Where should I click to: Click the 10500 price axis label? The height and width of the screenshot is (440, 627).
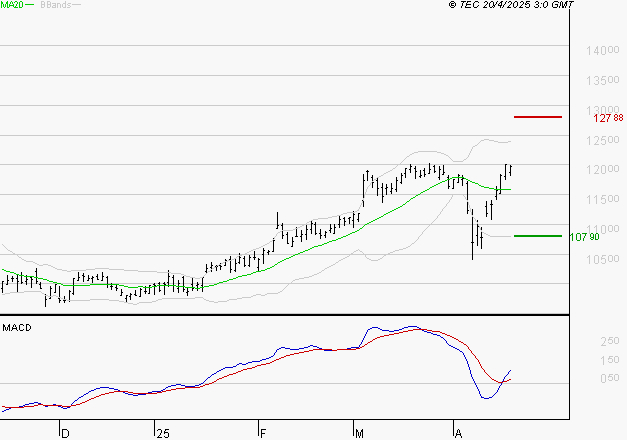click(603, 259)
